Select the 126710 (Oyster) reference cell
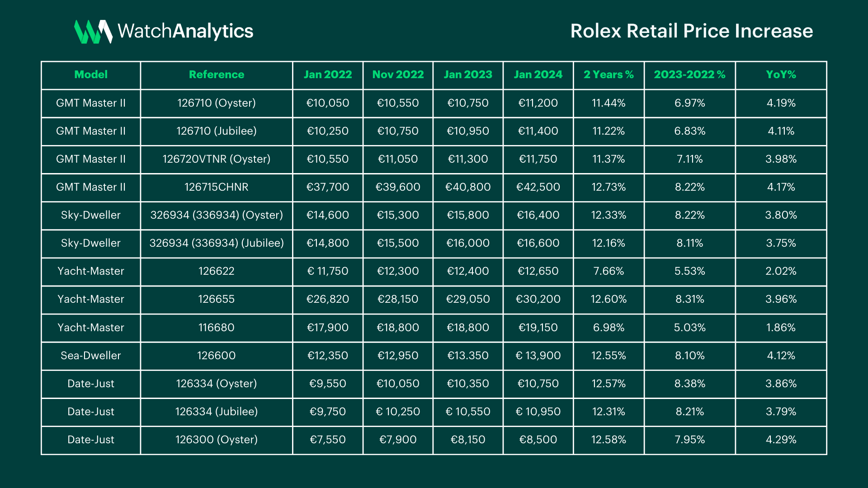The height and width of the screenshot is (488, 868). [216, 103]
